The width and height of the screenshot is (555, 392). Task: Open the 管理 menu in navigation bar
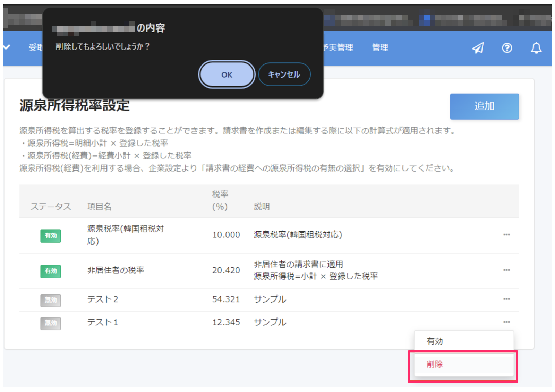pyautogui.click(x=380, y=47)
